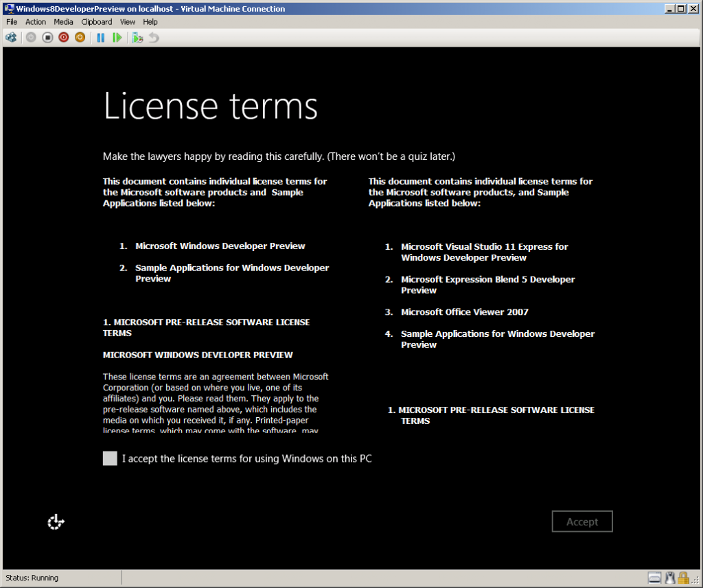
Task: Minimize the Virtual Machine Connection window
Action: pyautogui.click(x=669, y=8)
